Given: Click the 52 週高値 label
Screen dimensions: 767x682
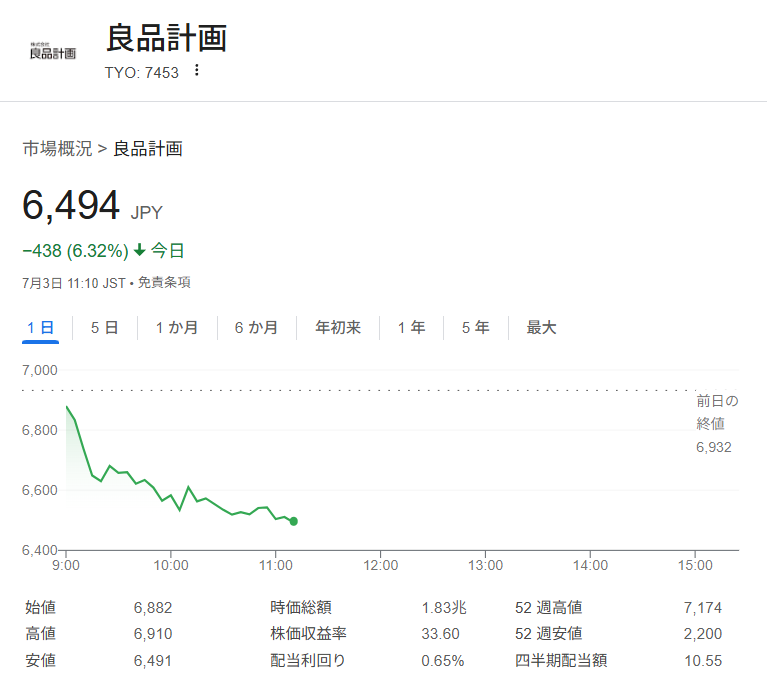Looking at the screenshot, I should tap(549, 608).
